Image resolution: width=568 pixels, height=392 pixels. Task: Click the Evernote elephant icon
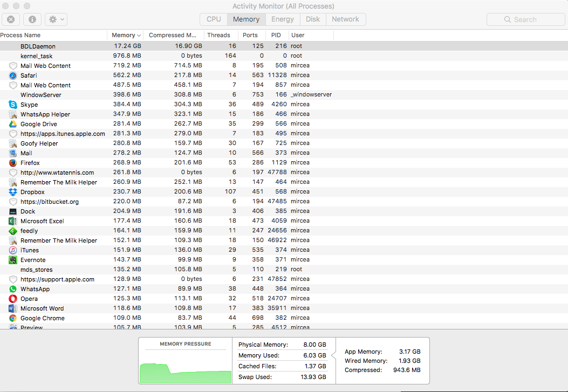pyautogui.click(x=13, y=260)
